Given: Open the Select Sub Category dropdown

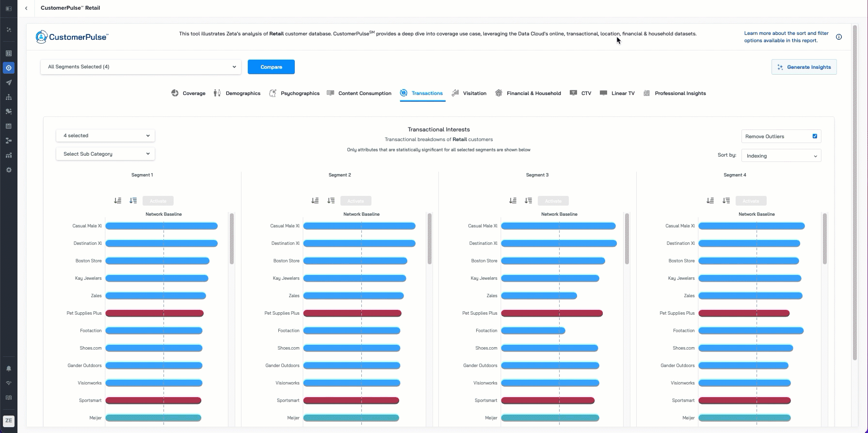Looking at the screenshot, I should coord(105,154).
